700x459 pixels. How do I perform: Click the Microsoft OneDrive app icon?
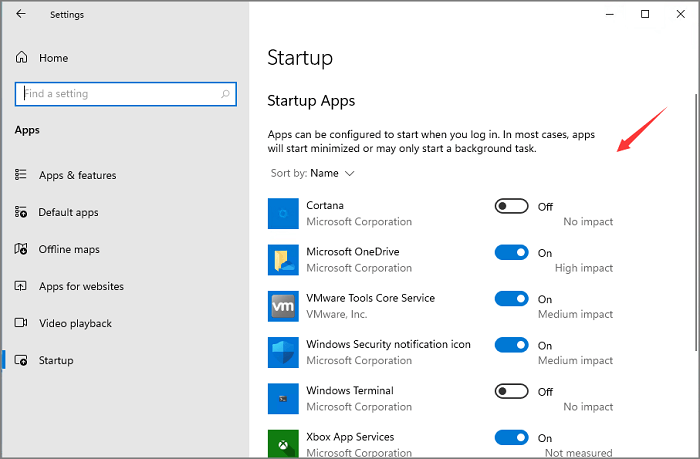pos(284,260)
